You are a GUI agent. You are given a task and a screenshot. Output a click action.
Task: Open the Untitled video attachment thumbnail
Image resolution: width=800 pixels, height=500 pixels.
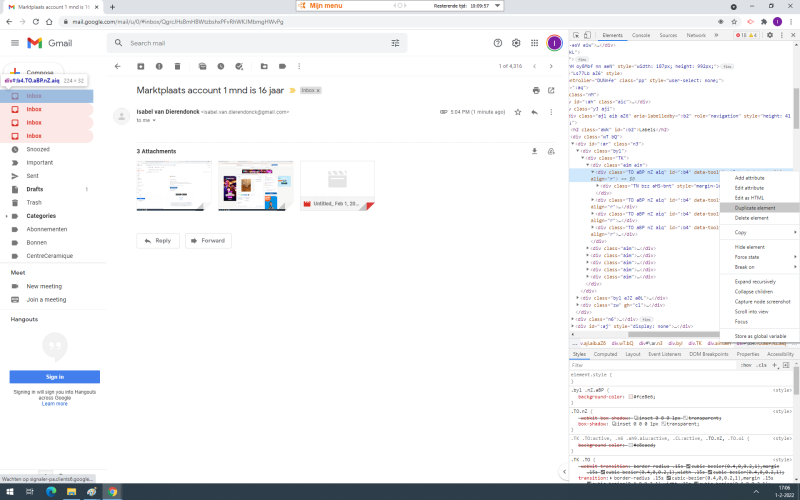[x=337, y=186]
